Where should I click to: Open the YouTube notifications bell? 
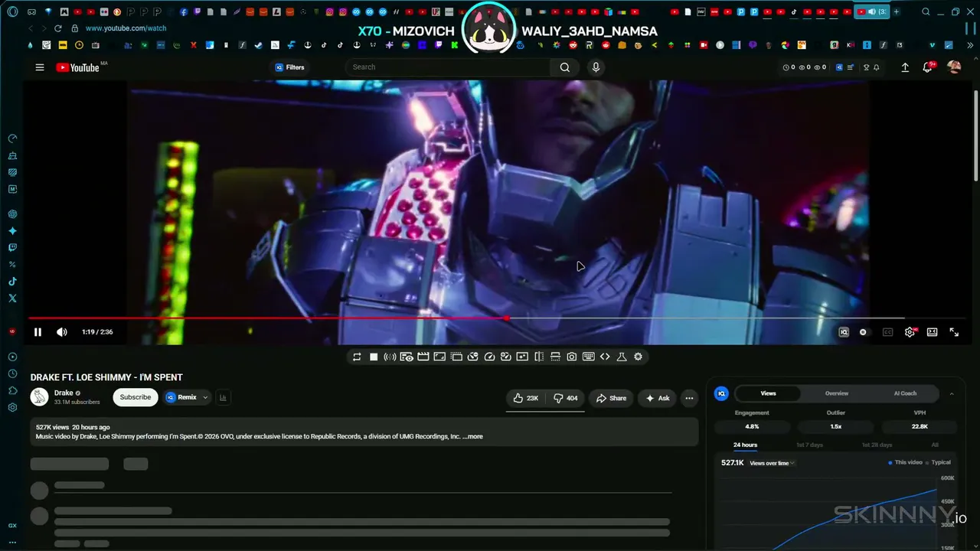(x=927, y=67)
